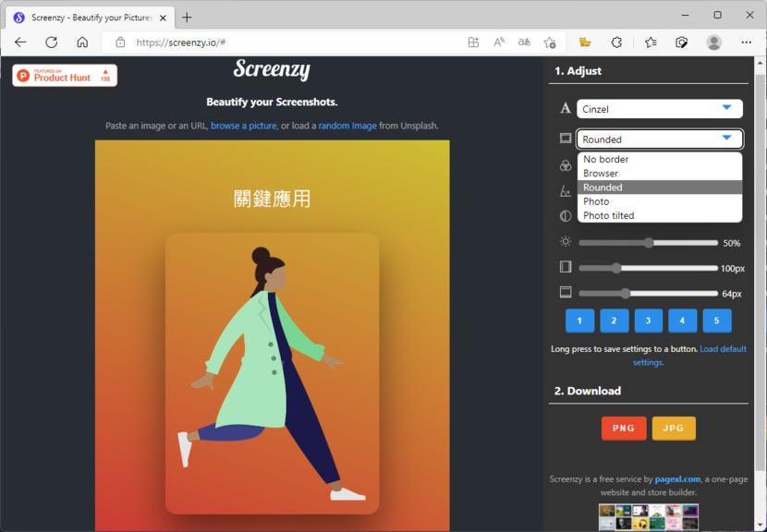
Task: Click the Product Hunt badge
Action: click(65, 76)
